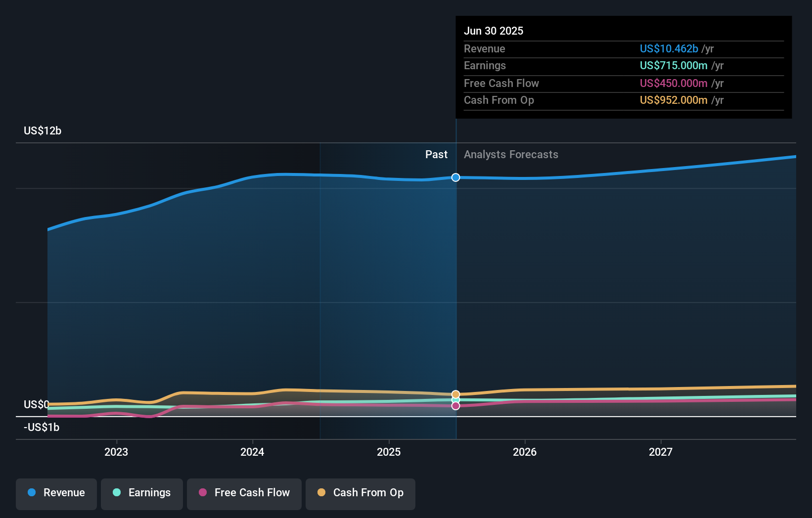Click the US$10.462b revenue value
Screen dimensions: 812x518
[669, 48]
